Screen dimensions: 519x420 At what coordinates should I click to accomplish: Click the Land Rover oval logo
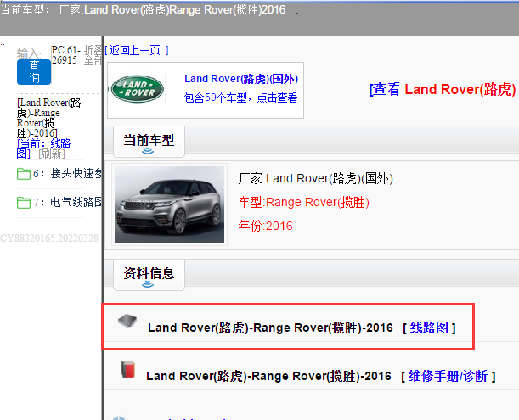pos(138,89)
